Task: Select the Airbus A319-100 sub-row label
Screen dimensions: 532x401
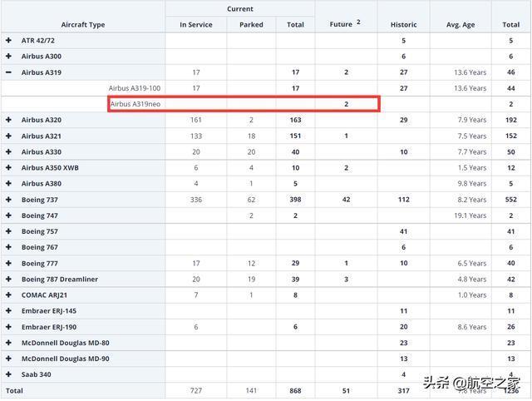Action: (135, 88)
